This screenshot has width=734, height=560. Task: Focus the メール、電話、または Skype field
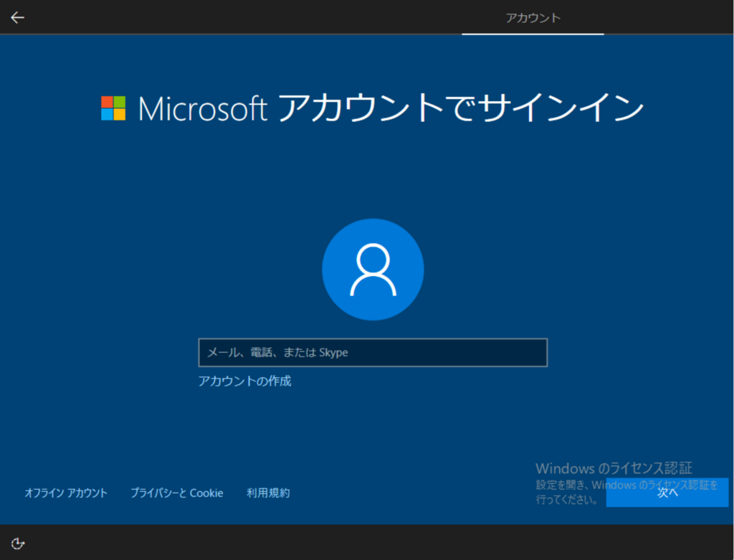click(x=373, y=352)
